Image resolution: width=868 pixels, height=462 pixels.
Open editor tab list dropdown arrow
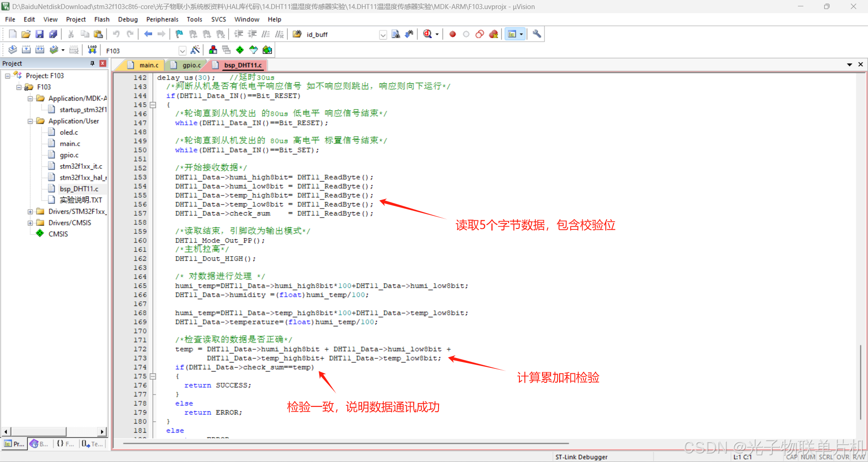point(849,65)
